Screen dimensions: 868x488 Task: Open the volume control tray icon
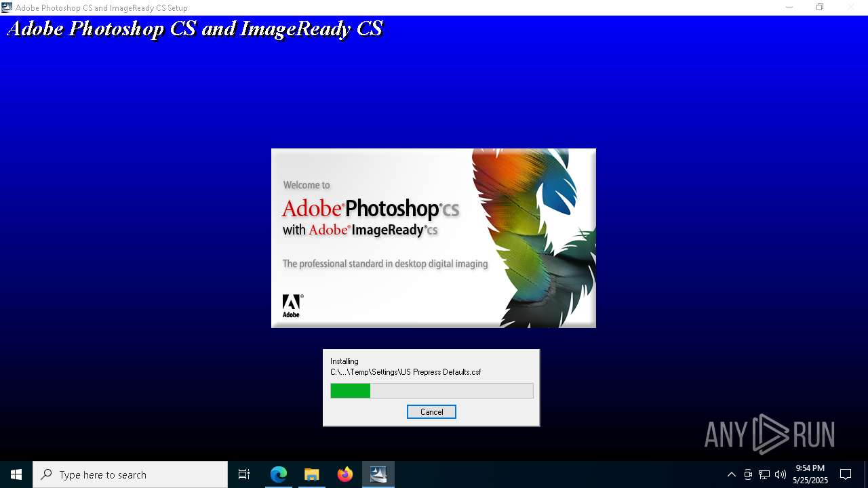coord(781,474)
